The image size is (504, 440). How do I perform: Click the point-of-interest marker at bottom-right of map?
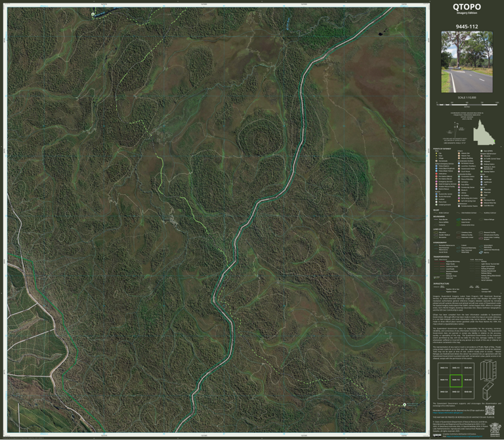coord(405,405)
